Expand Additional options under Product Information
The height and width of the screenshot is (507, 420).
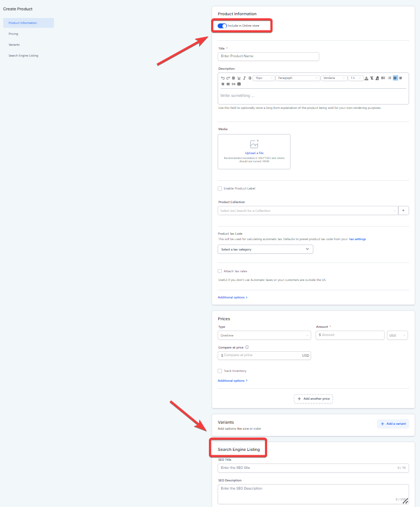(x=233, y=297)
